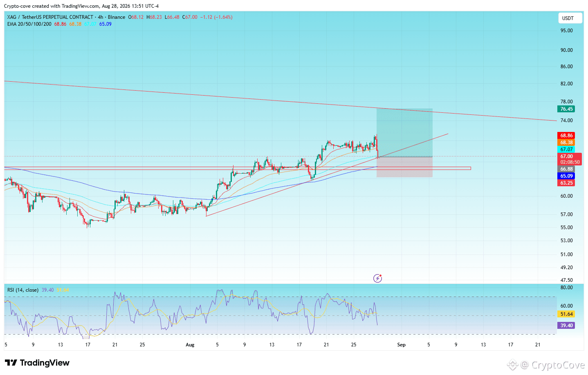Click the gray 66.88 price tag

coord(566,169)
